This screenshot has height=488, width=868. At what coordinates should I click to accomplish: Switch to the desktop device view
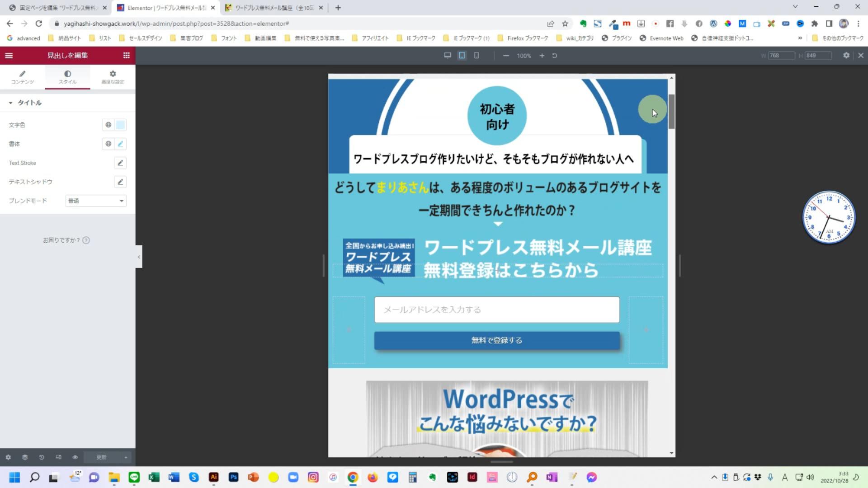(447, 56)
